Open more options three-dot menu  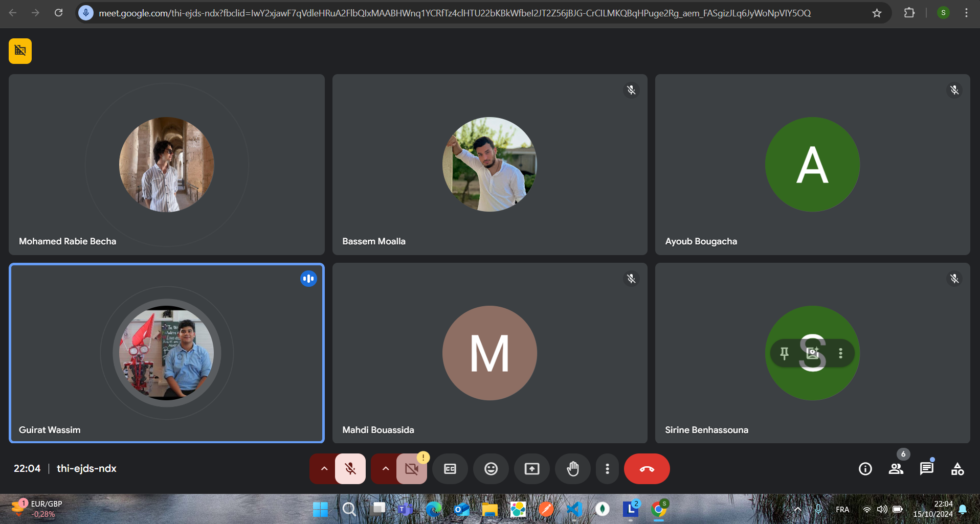point(607,469)
